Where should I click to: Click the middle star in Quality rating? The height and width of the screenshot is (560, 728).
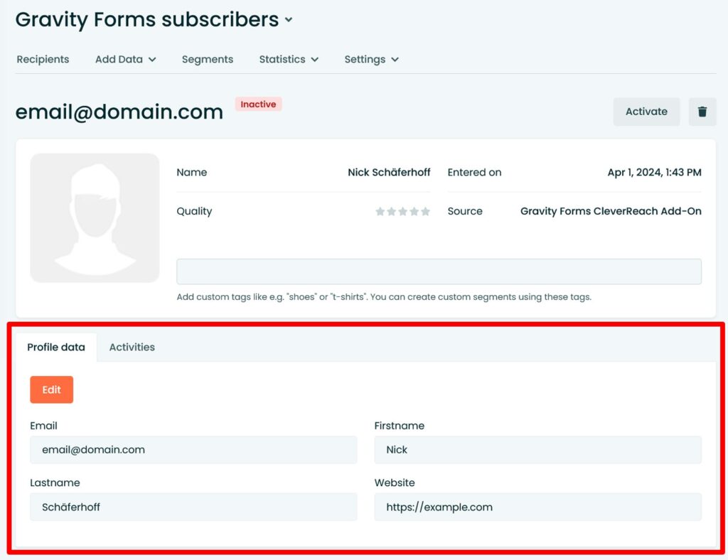click(x=402, y=211)
